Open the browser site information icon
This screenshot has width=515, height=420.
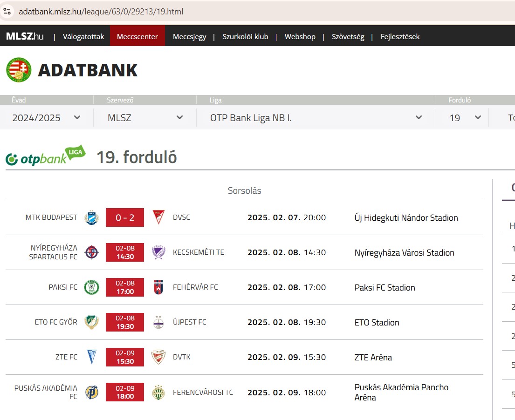pyautogui.click(x=7, y=12)
